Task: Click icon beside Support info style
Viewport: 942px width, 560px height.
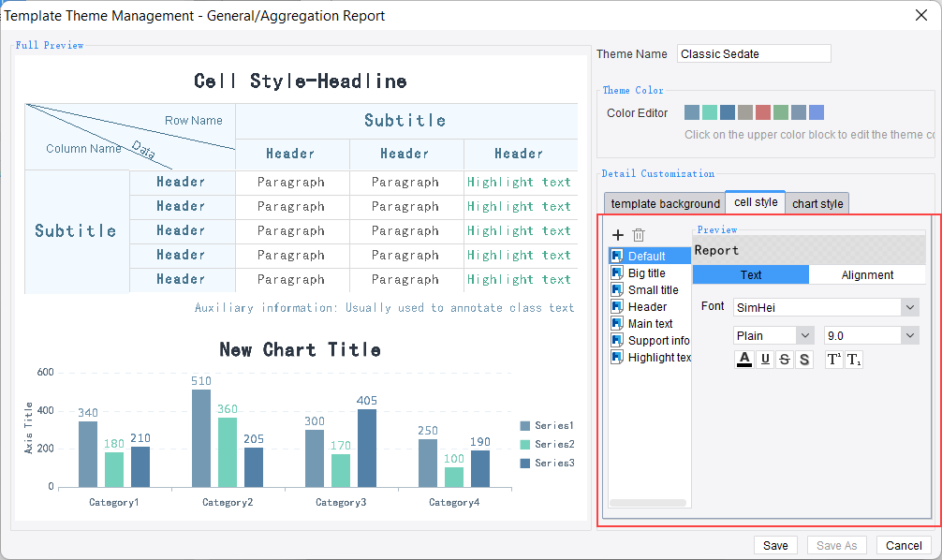Action: pos(617,340)
